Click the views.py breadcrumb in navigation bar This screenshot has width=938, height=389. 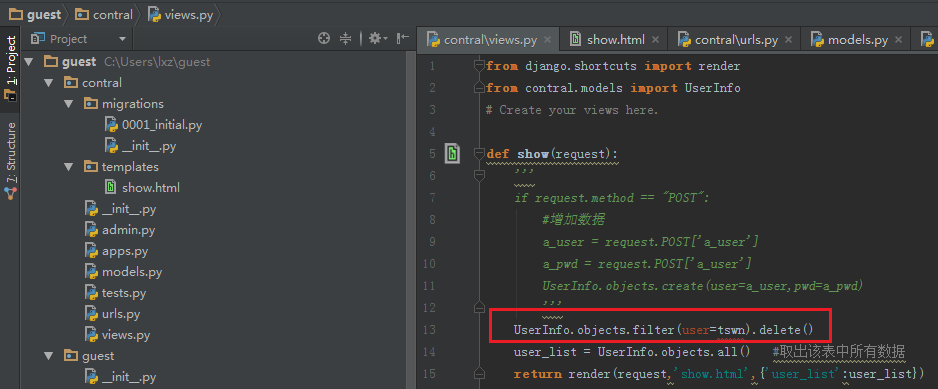pos(181,14)
